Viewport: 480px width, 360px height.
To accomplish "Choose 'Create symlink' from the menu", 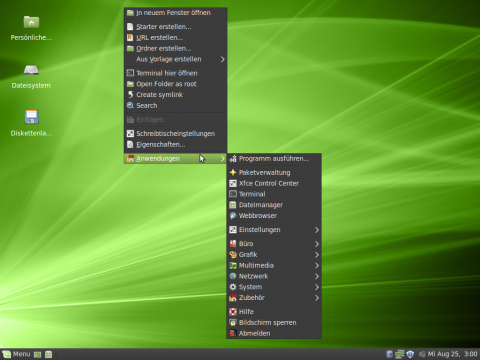I will (176, 95).
